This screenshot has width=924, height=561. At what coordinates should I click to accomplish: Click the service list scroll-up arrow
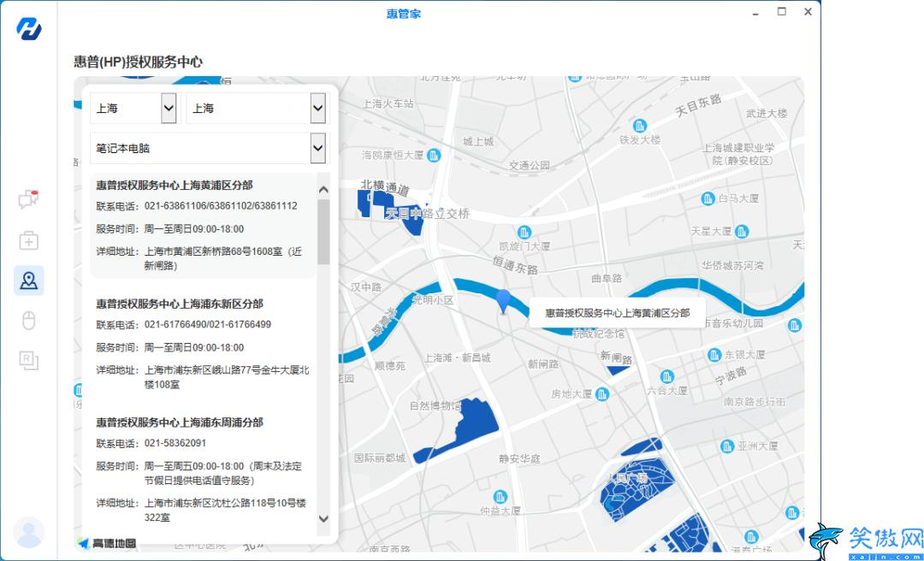[323, 190]
